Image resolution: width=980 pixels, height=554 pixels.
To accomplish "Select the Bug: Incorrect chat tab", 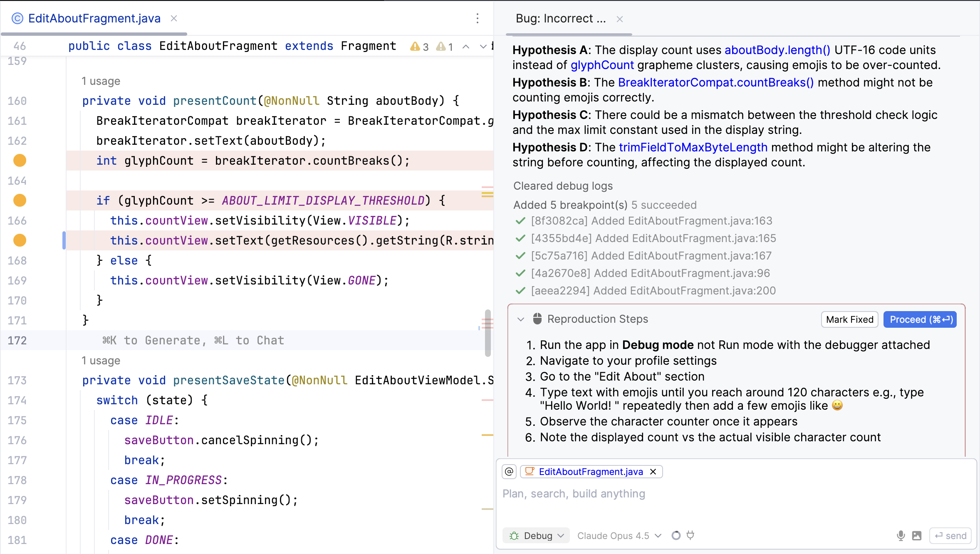I will pos(560,19).
